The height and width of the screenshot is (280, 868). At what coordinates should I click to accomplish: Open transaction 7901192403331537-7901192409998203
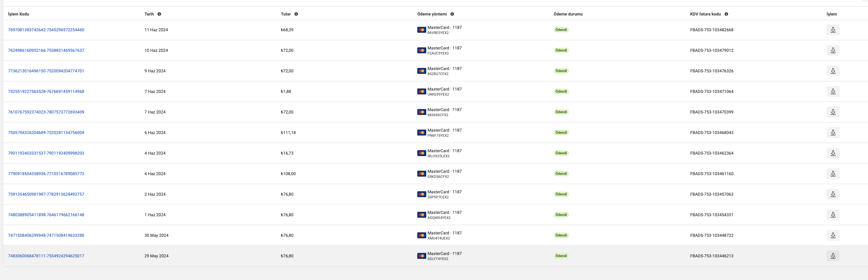pyautogui.click(x=46, y=153)
